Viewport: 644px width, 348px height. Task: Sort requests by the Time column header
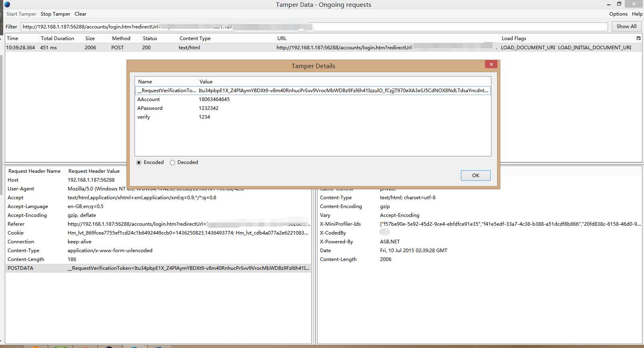coord(22,38)
